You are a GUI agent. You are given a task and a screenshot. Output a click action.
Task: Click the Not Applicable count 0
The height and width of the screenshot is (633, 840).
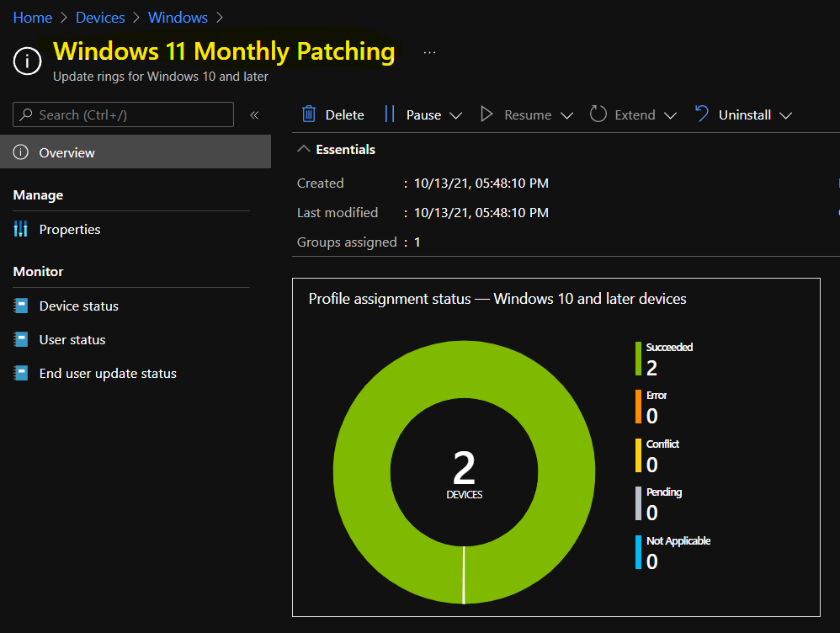[x=651, y=561]
